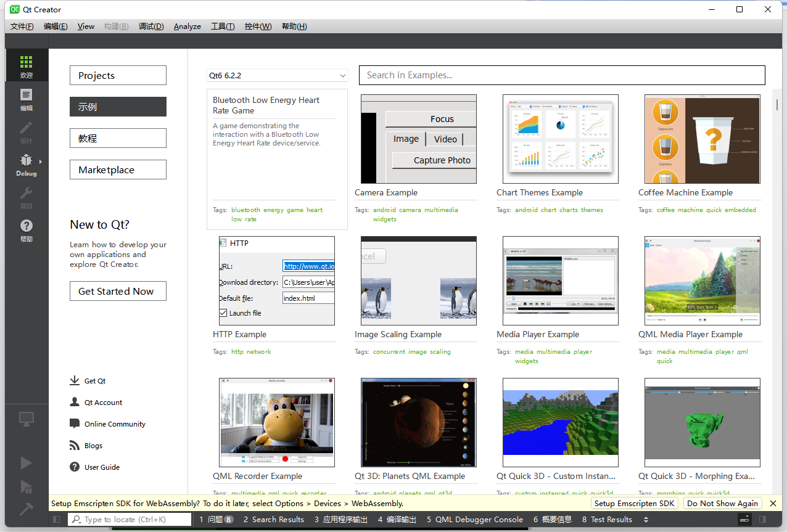The width and height of the screenshot is (787, 532).
Task: Open 3 应用程序输出 pane
Action: (341, 520)
